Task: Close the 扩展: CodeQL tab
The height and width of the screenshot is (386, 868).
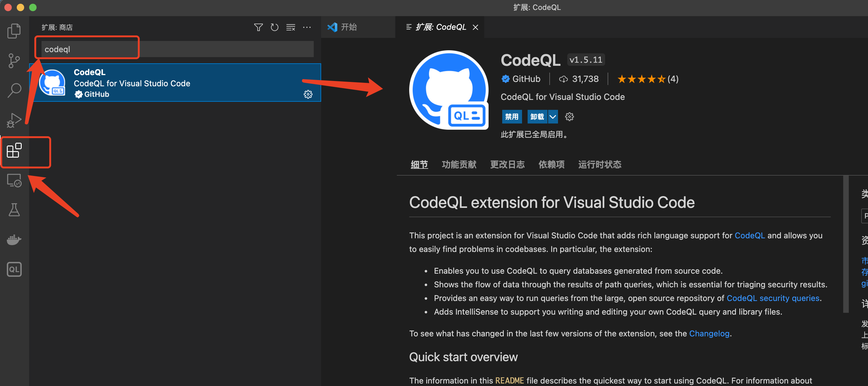Action: (476, 27)
